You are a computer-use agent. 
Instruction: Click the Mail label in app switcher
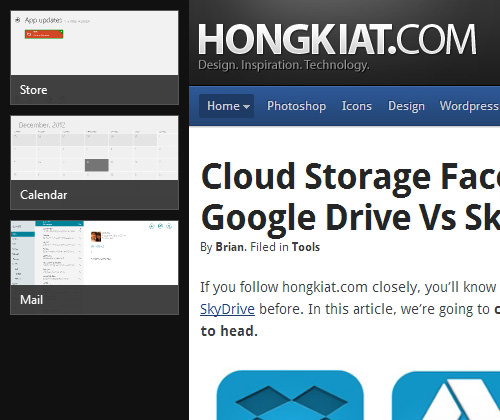click(x=32, y=300)
